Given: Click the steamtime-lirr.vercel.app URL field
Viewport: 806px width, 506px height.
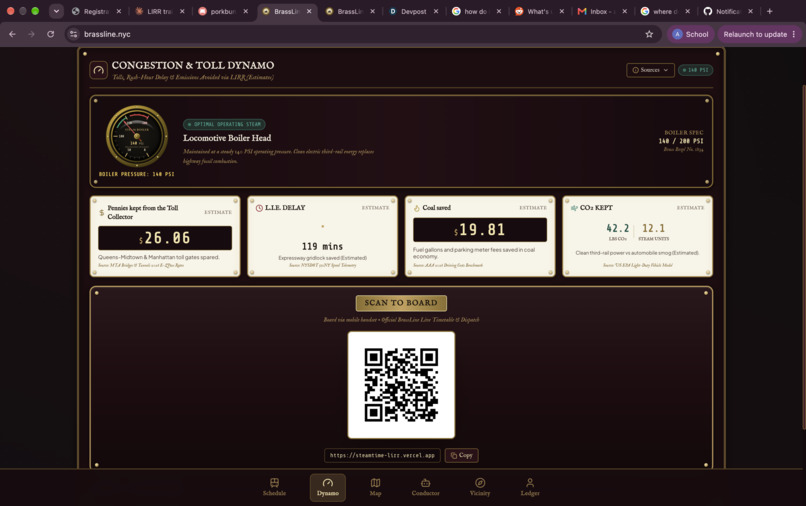Looking at the screenshot, I should tap(382, 455).
